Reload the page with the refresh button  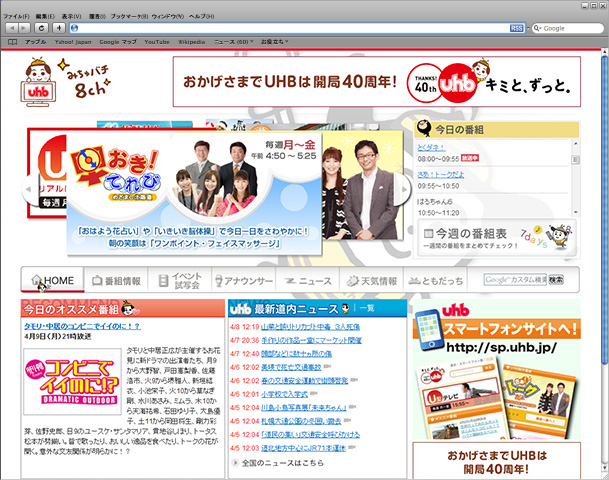pos(42,28)
